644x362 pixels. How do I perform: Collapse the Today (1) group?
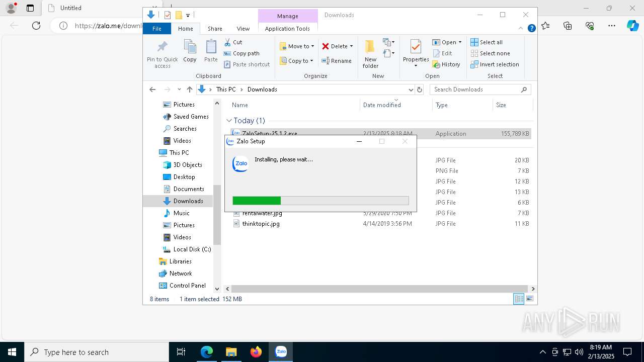(229, 121)
